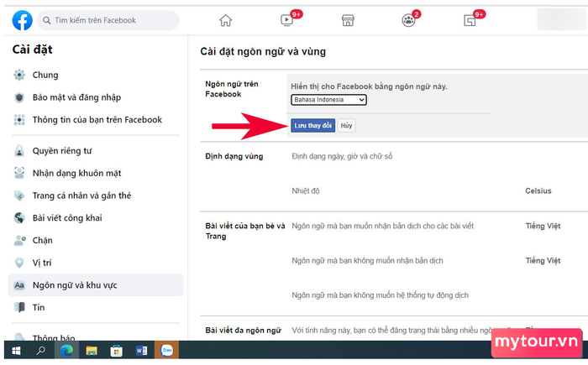Click the Bài viết đa ngôn ngữ heading
The image size is (588, 365).
click(244, 330)
